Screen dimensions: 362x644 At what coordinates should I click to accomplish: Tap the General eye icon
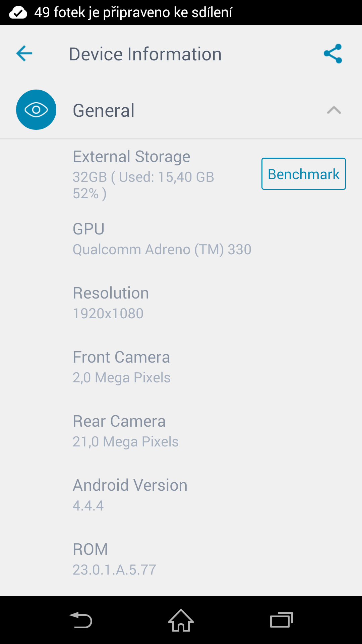click(36, 110)
